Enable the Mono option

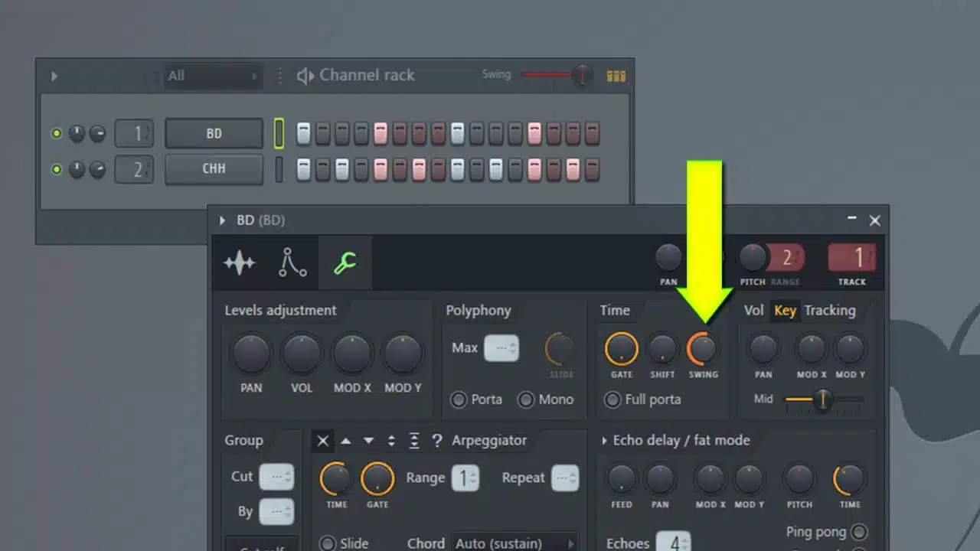[526, 399]
